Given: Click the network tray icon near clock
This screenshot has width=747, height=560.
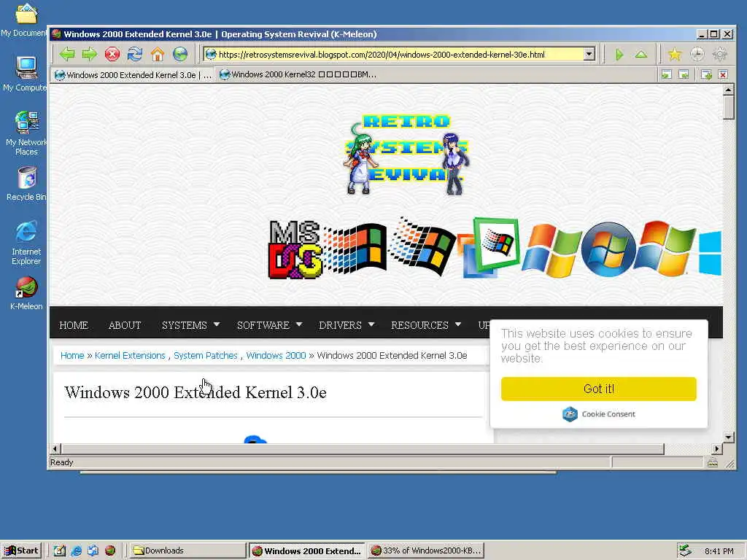Looking at the screenshot, I should point(684,551).
